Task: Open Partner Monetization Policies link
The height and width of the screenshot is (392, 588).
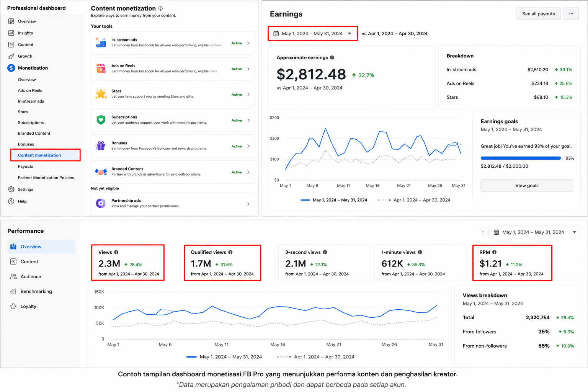Action: (46, 178)
